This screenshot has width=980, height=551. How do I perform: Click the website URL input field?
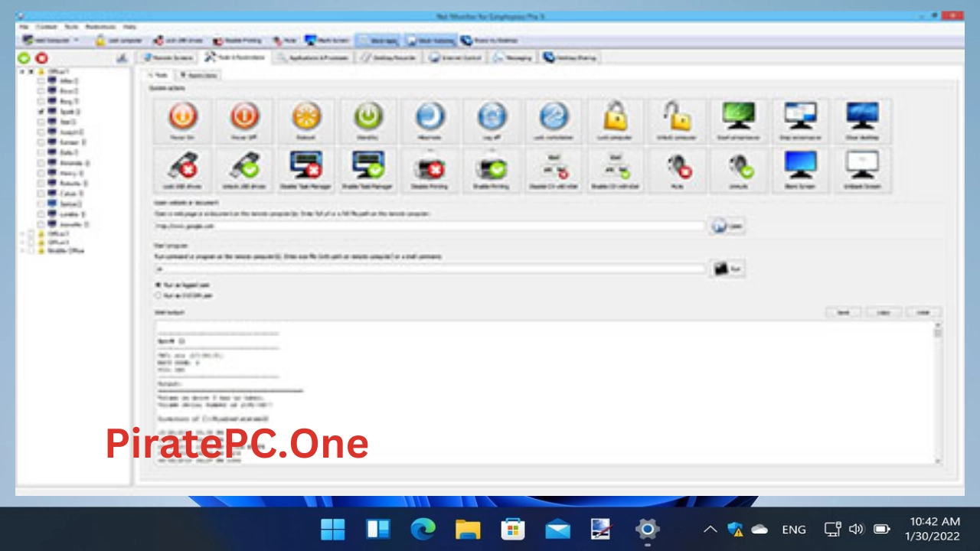(x=429, y=227)
